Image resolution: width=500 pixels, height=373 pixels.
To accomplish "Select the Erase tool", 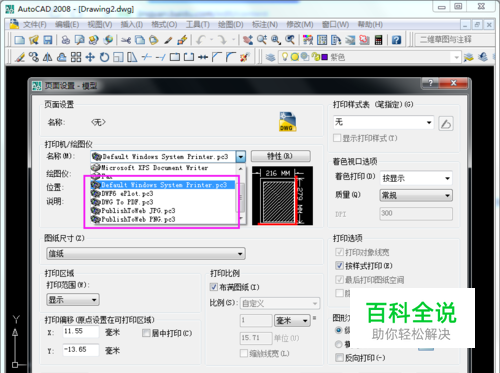I will [x=20, y=57].
